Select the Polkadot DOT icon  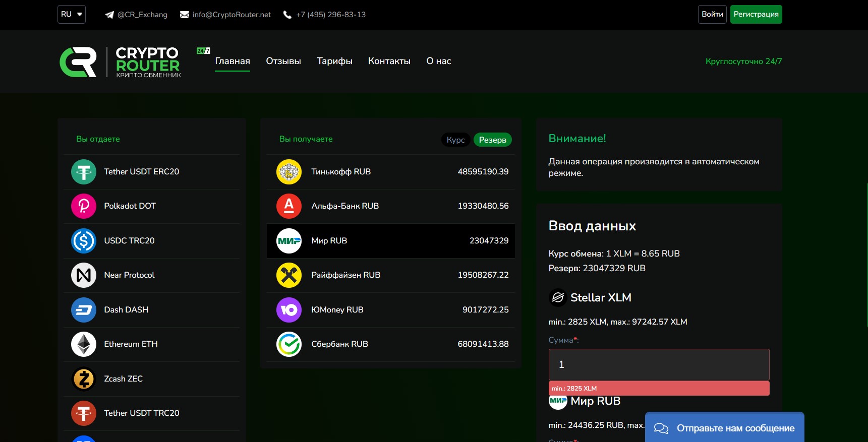click(84, 206)
